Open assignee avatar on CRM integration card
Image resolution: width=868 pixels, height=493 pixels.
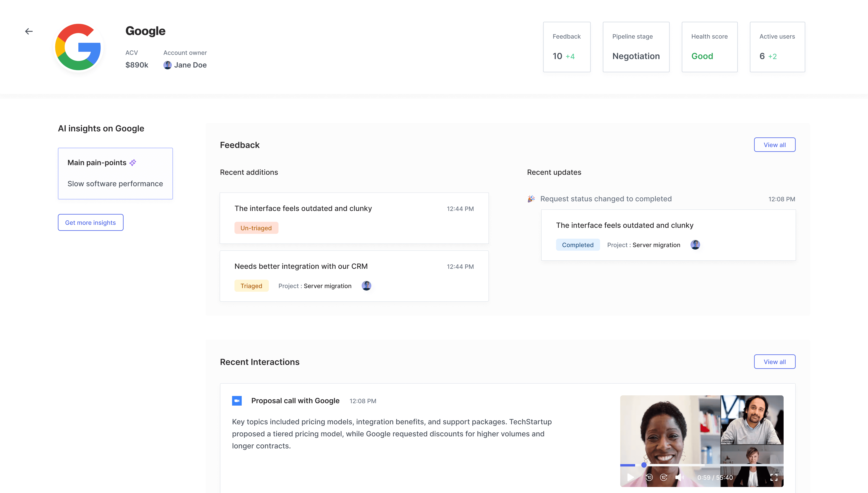366,286
